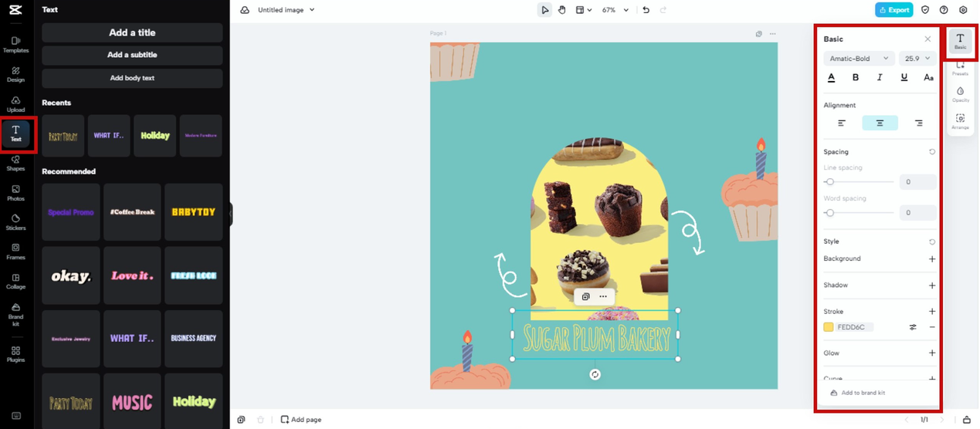
Task: Click the CapCut logo icon
Action: [15, 10]
